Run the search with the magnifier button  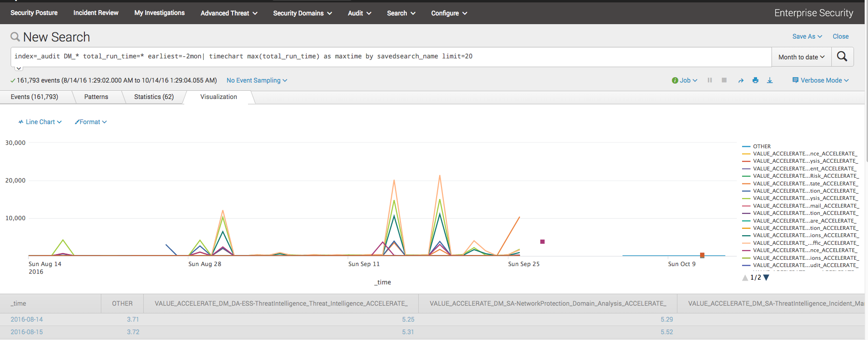tap(842, 57)
